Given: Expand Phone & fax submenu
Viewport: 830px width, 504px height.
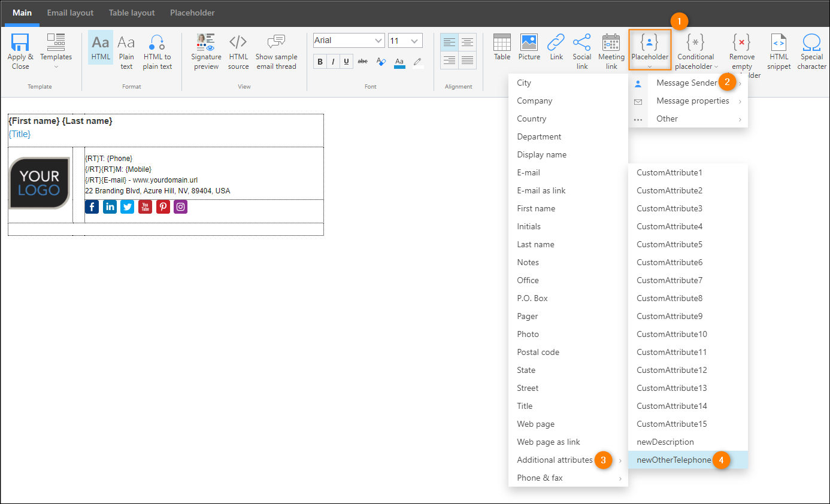Looking at the screenshot, I should 568,478.
